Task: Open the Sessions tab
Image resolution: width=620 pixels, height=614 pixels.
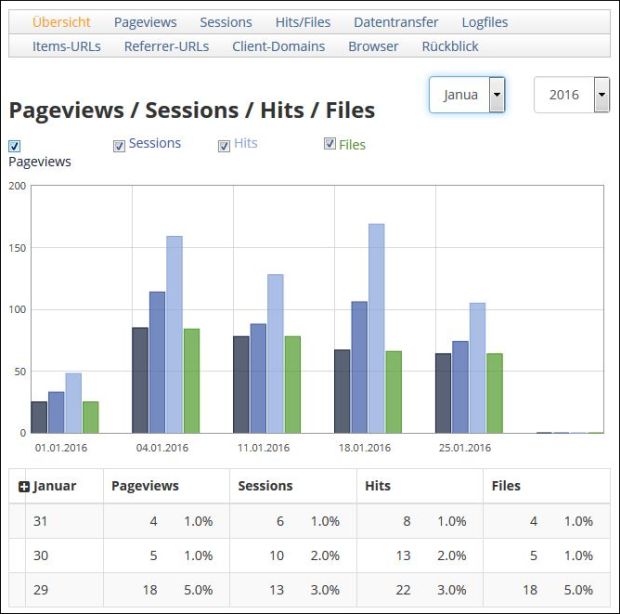Action: pyautogui.click(x=226, y=22)
